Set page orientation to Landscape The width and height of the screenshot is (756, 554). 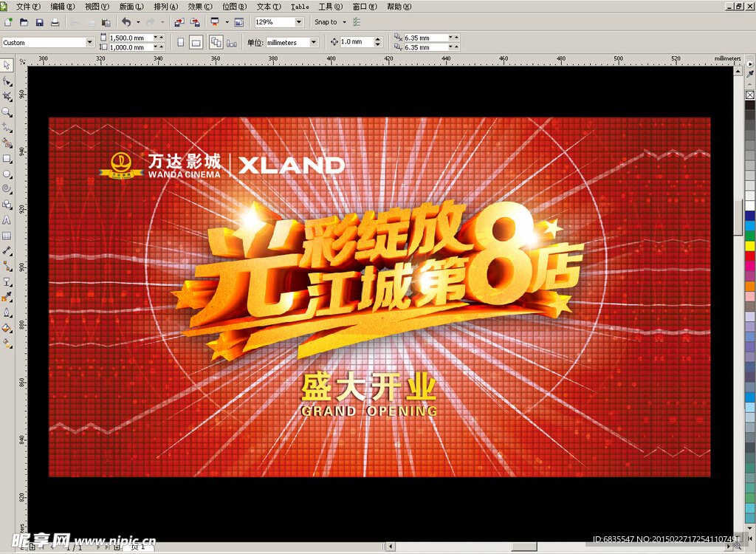pyautogui.click(x=196, y=42)
